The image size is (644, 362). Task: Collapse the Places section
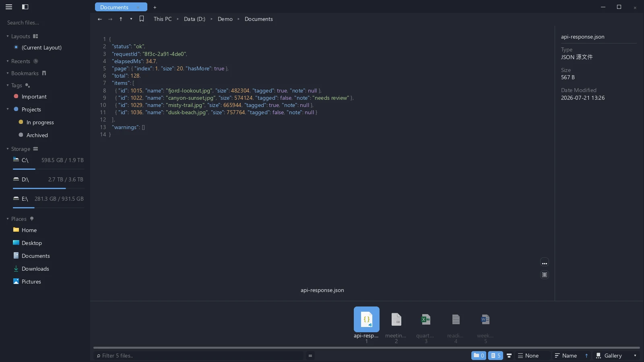8,219
